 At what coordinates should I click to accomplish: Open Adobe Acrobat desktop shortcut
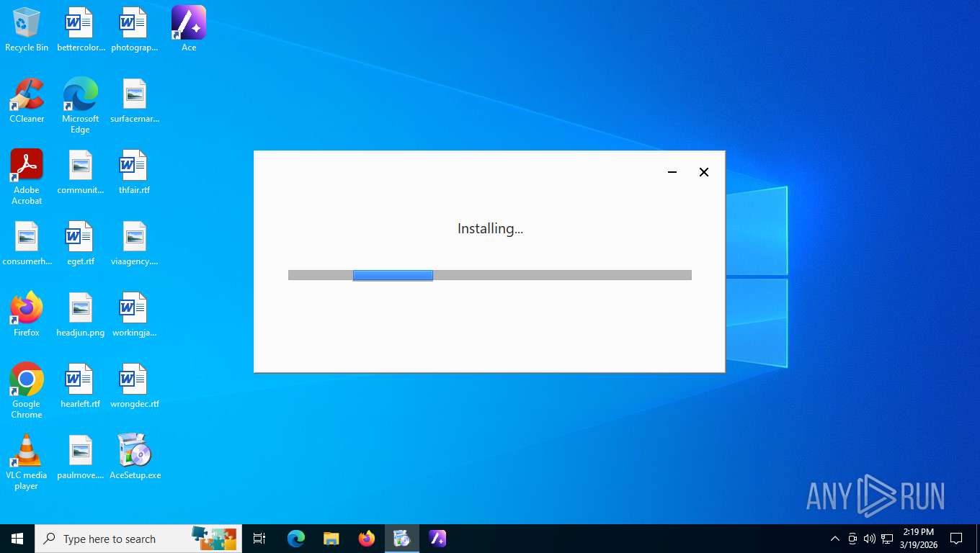(27, 177)
